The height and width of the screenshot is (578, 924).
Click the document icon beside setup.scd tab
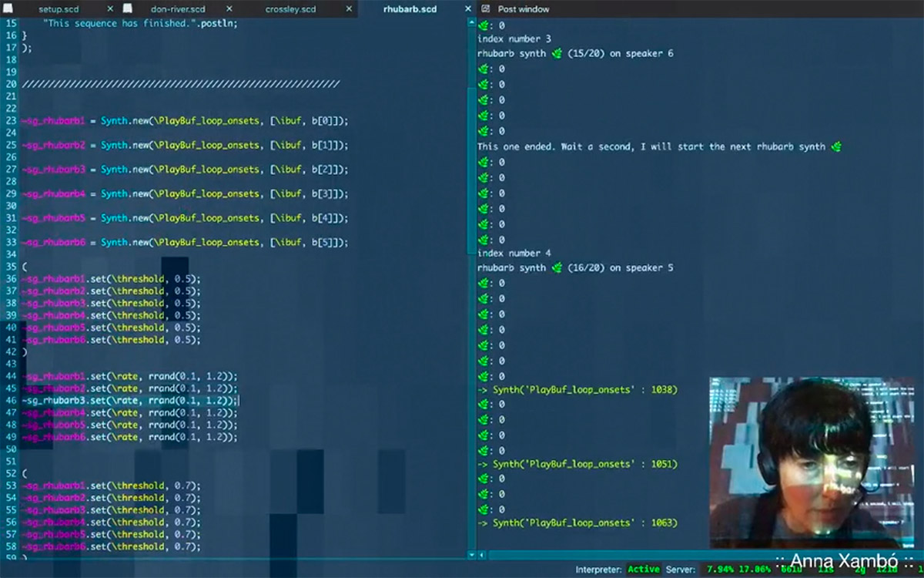pyautogui.click(x=8, y=8)
